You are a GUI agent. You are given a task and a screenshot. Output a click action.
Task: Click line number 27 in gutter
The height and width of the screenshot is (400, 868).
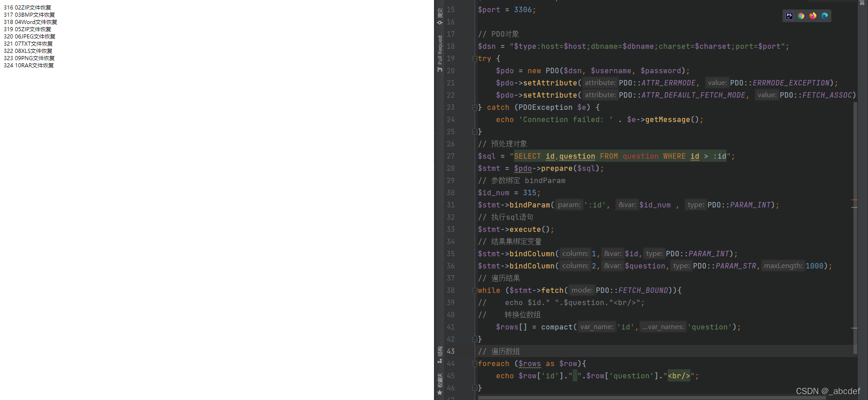(451, 156)
